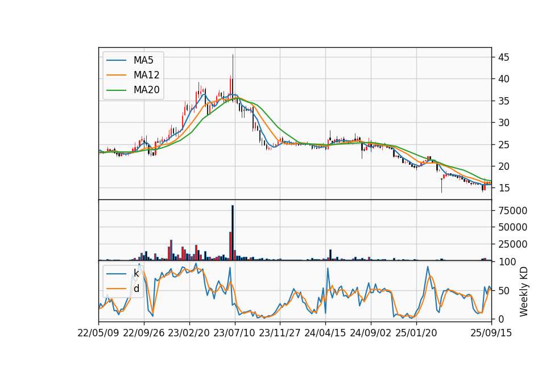The height and width of the screenshot is (392, 546).
Task: Click the MA12 legend label
Action: [x=146, y=75]
